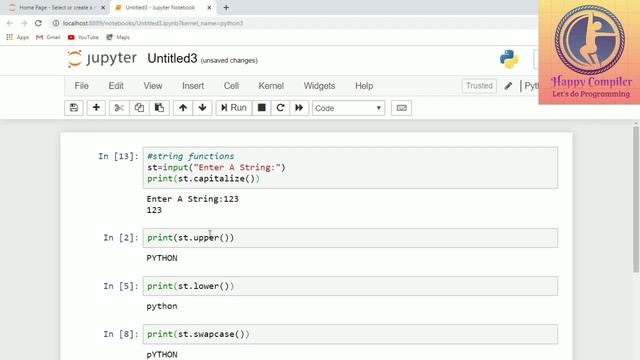Restart the kernel circular arrow icon

[x=280, y=108]
